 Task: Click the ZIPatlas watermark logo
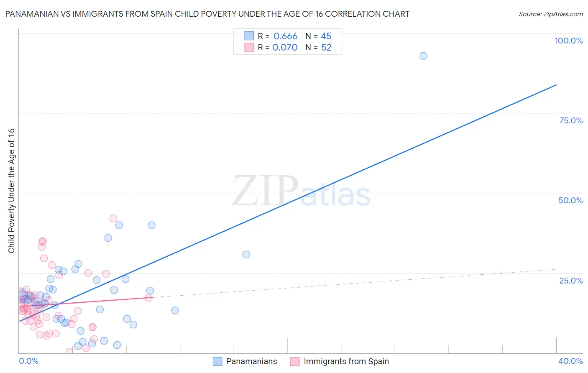point(301,191)
